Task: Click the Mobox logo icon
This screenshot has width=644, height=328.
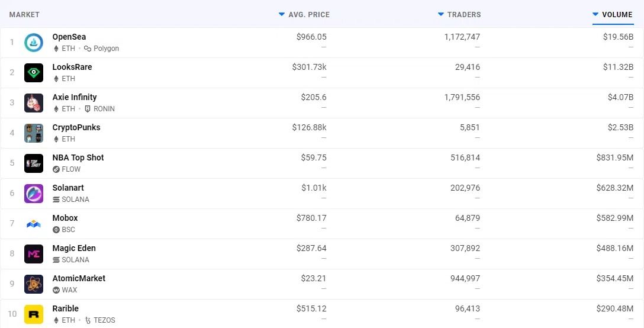Action: pyautogui.click(x=34, y=224)
